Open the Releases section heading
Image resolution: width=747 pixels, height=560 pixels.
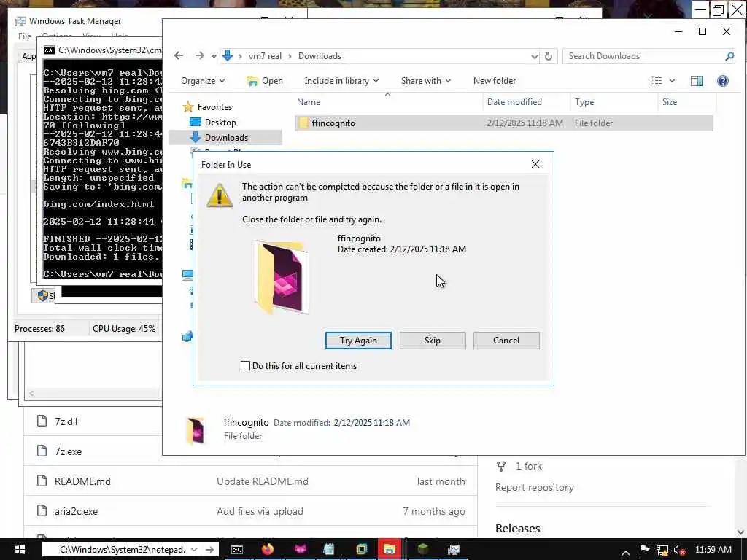517,529
